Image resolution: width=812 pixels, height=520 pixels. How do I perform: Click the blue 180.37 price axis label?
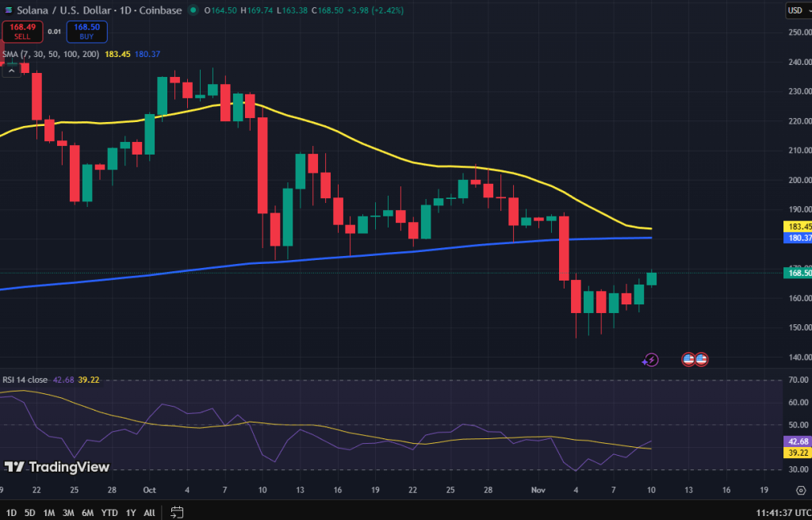click(798, 239)
